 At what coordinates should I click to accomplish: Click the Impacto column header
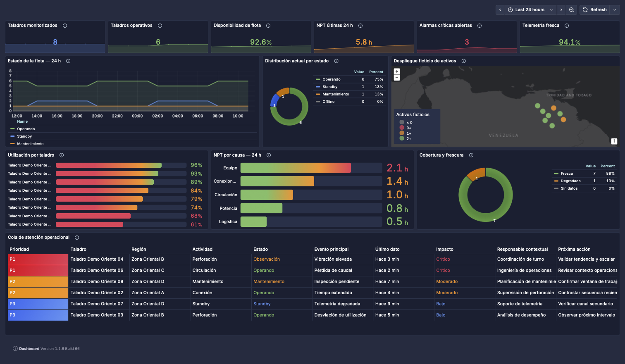click(445, 249)
